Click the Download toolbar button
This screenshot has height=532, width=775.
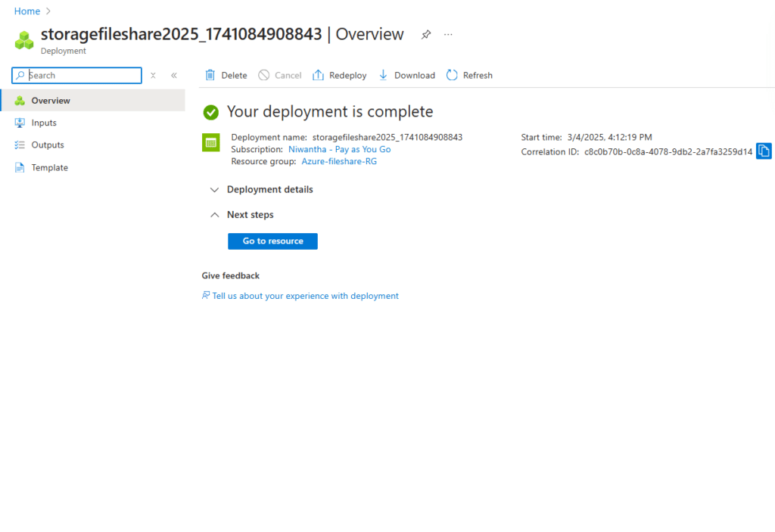pyautogui.click(x=406, y=75)
